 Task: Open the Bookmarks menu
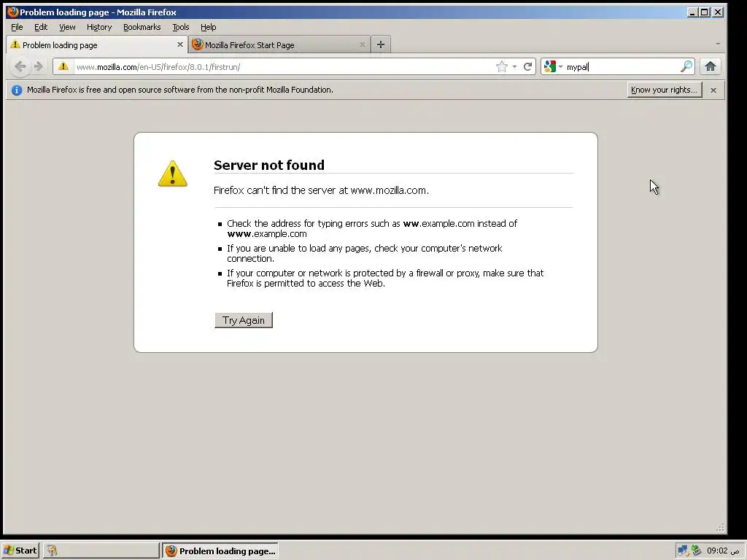[142, 27]
